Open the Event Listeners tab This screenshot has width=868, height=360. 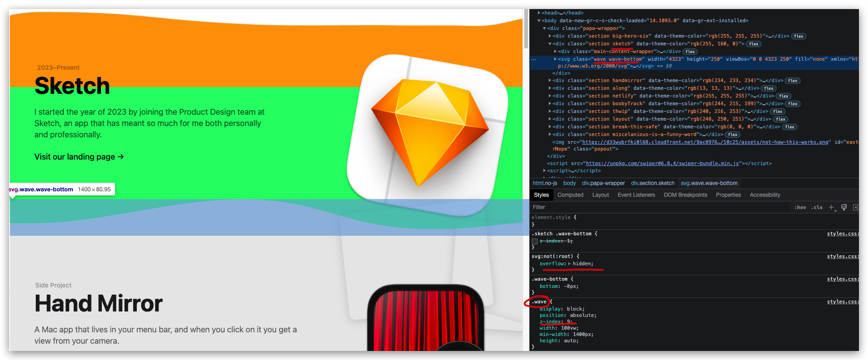tap(636, 195)
